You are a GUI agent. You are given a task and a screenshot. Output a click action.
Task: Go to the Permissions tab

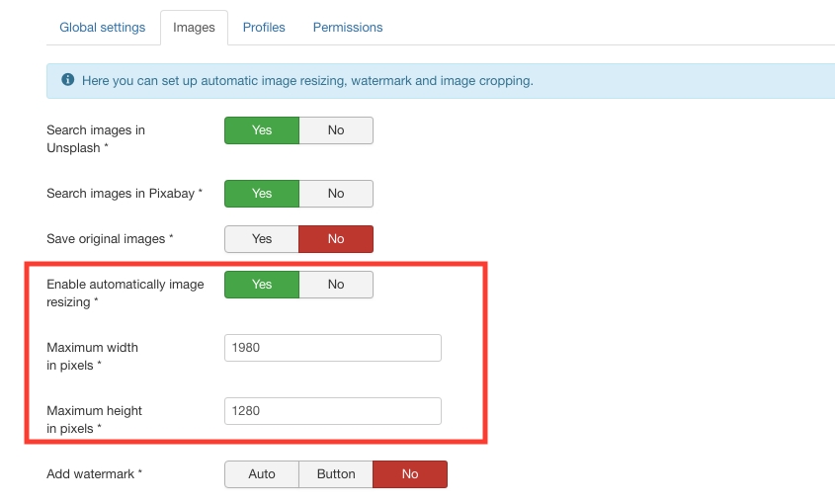pyautogui.click(x=348, y=28)
